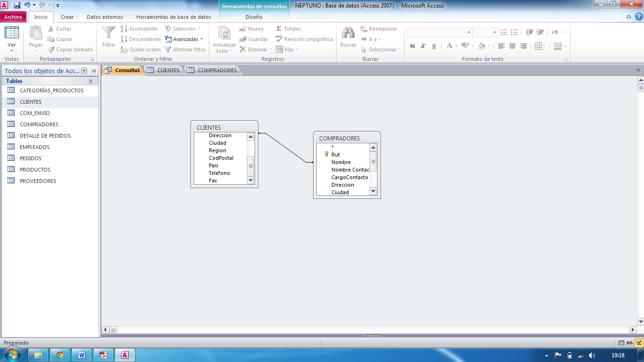This screenshot has width=644, height=362.
Task: Click the Actualizar todo icon
Action: click(x=224, y=34)
